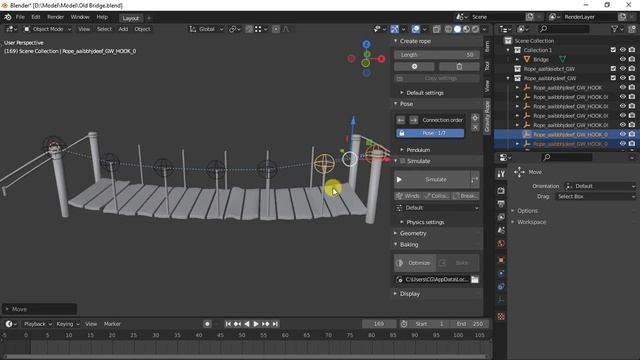Image resolution: width=640 pixels, height=360 pixels.
Task: Toggle the auto keying record button
Action: 207,324
